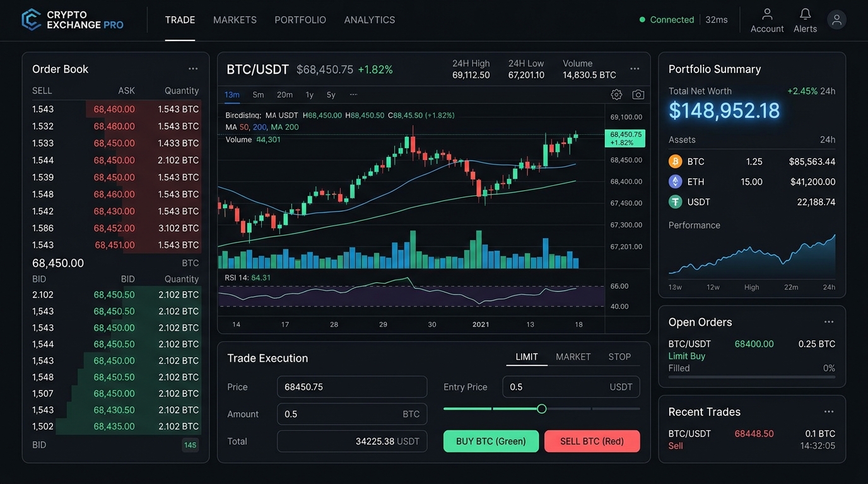Click the Crypto Exchange Pro logo
This screenshot has height=484, width=868.
click(x=73, y=20)
